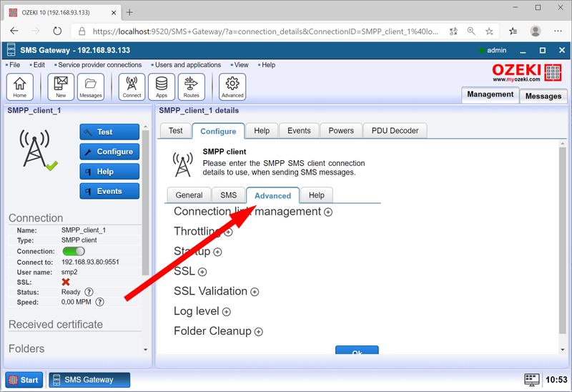This screenshot has width=572, height=392.
Task: Open the Apps toolbar icon
Action: [162, 87]
